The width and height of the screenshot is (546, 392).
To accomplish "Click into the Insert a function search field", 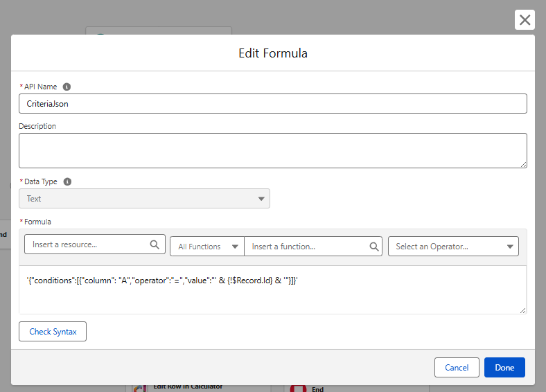I will click(308, 247).
